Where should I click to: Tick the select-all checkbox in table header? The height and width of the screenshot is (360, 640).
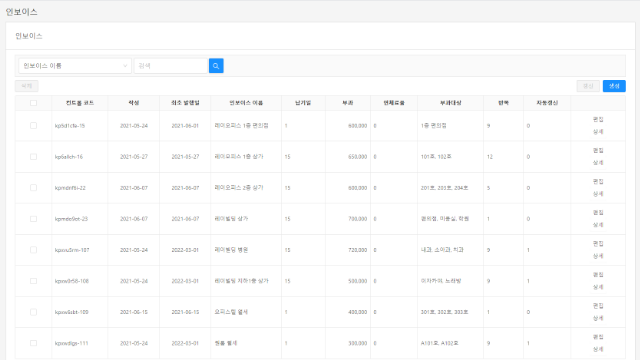pyautogui.click(x=33, y=103)
